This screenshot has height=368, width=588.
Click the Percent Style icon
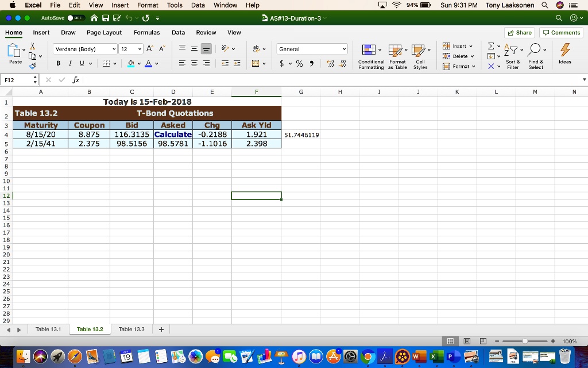299,63
